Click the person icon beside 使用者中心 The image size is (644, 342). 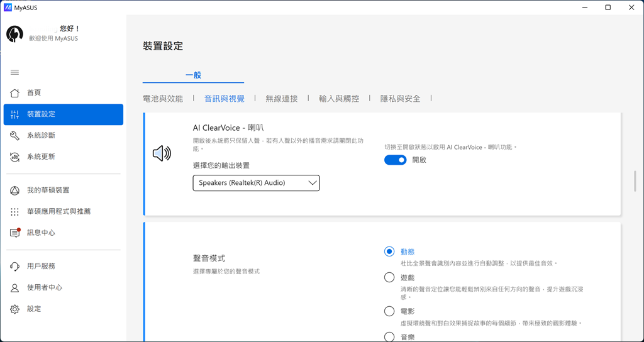pyautogui.click(x=15, y=288)
